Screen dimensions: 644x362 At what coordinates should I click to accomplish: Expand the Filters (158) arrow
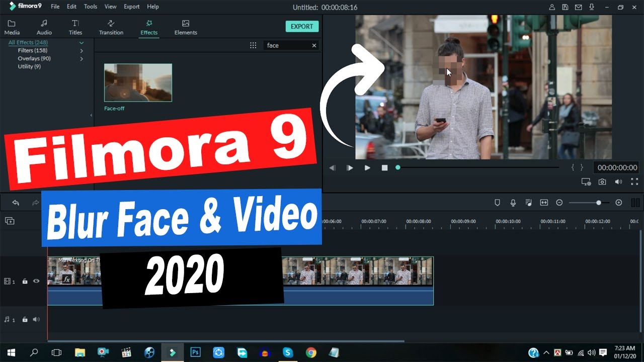(x=82, y=51)
